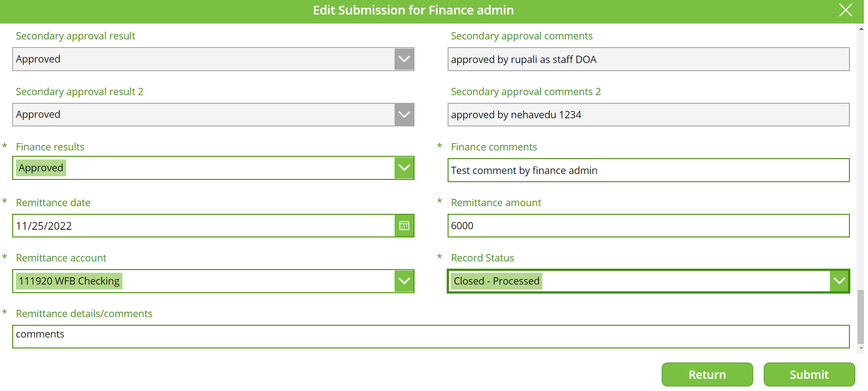Open Secondary approval result dropdown arrow
The image size is (868, 391).
(x=404, y=59)
